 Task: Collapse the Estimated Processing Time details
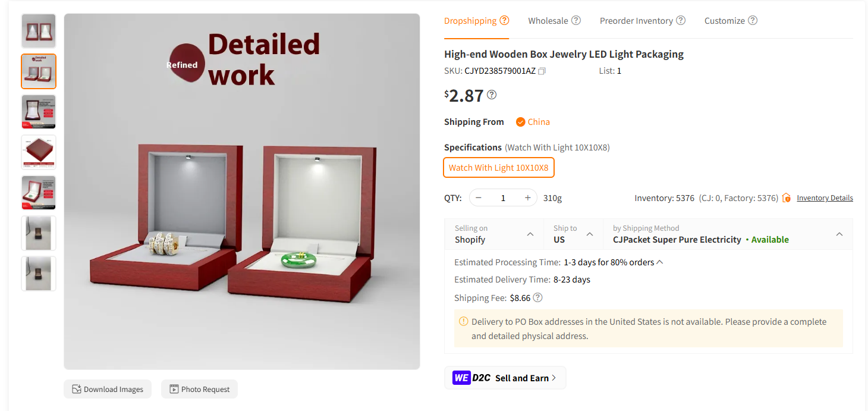tap(660, 261)
